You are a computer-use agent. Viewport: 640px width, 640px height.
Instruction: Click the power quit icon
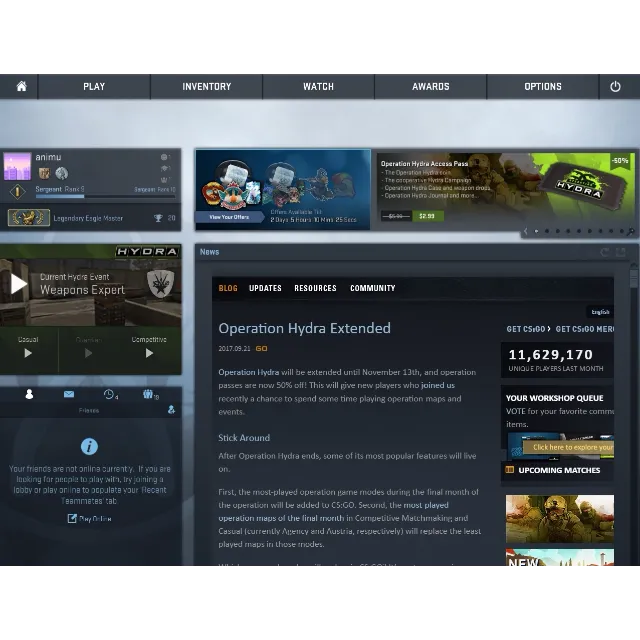tap(615, 87)
